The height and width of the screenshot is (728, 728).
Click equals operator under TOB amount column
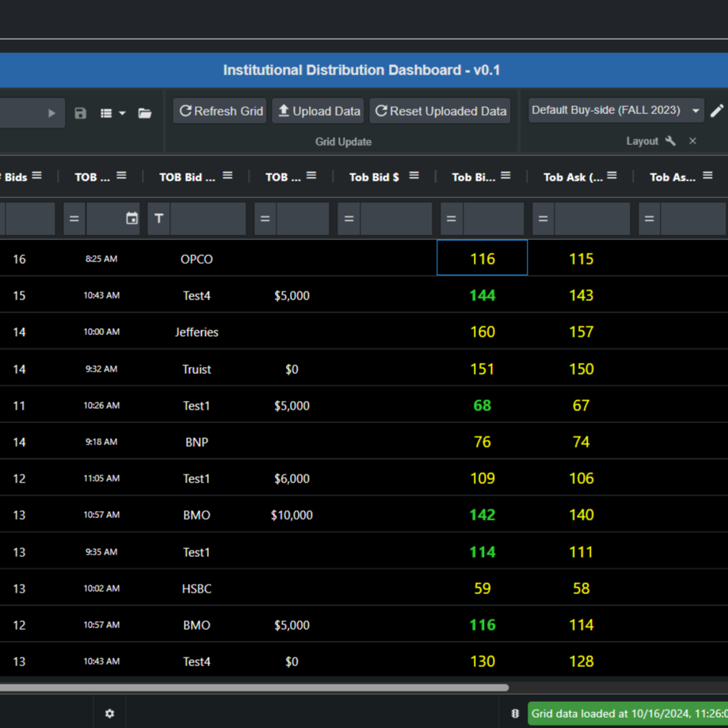click(265, 219)
